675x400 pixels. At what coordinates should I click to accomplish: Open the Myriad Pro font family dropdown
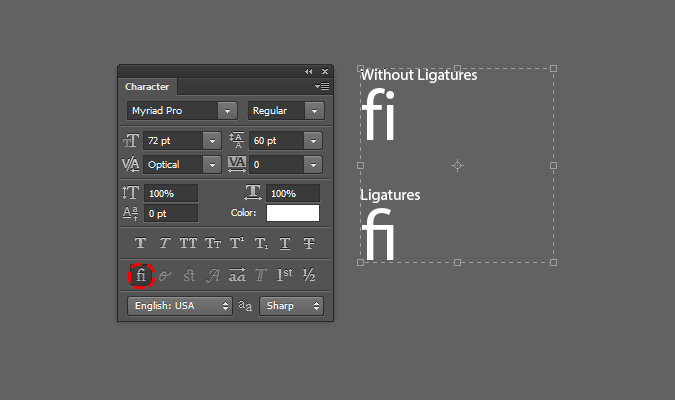(x=228, y=111)
